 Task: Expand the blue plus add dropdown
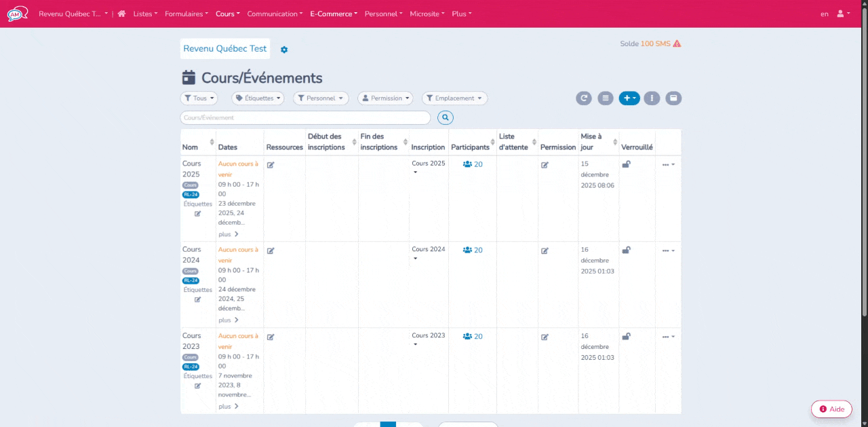coord(629,98)
